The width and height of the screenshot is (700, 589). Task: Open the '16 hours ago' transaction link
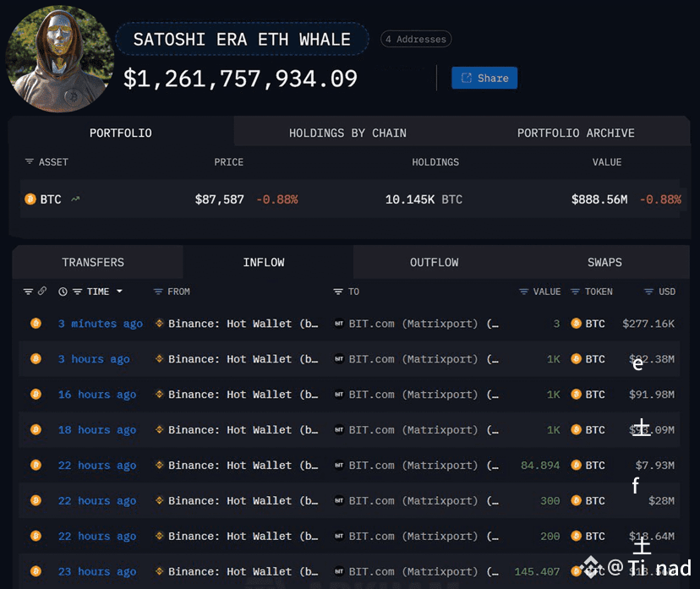(97, 395)
